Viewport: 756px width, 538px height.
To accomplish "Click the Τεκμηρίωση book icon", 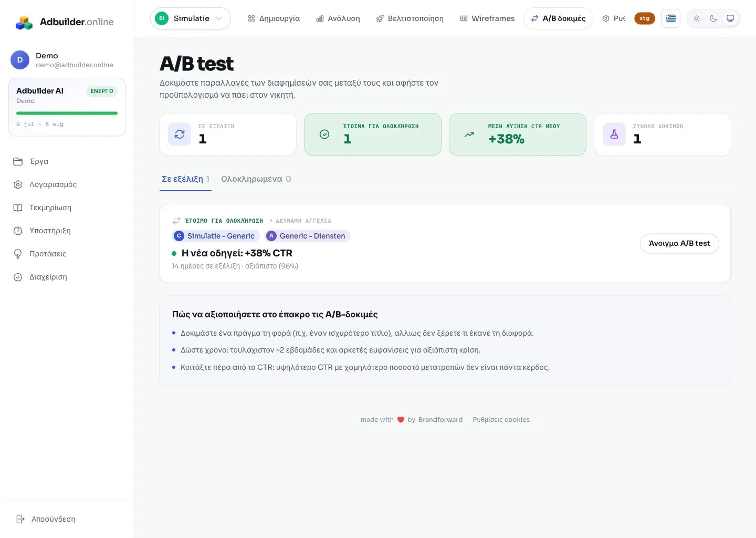I will click(18, 208).
